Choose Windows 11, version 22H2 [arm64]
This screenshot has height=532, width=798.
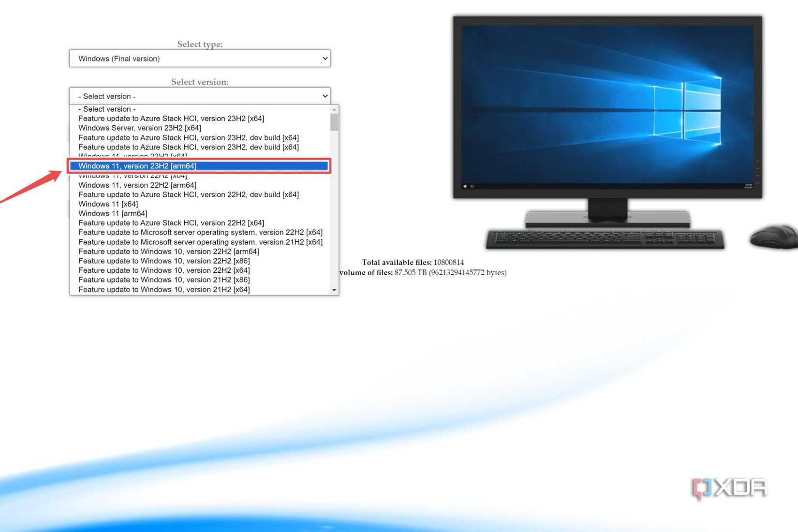tap(200, 185)
